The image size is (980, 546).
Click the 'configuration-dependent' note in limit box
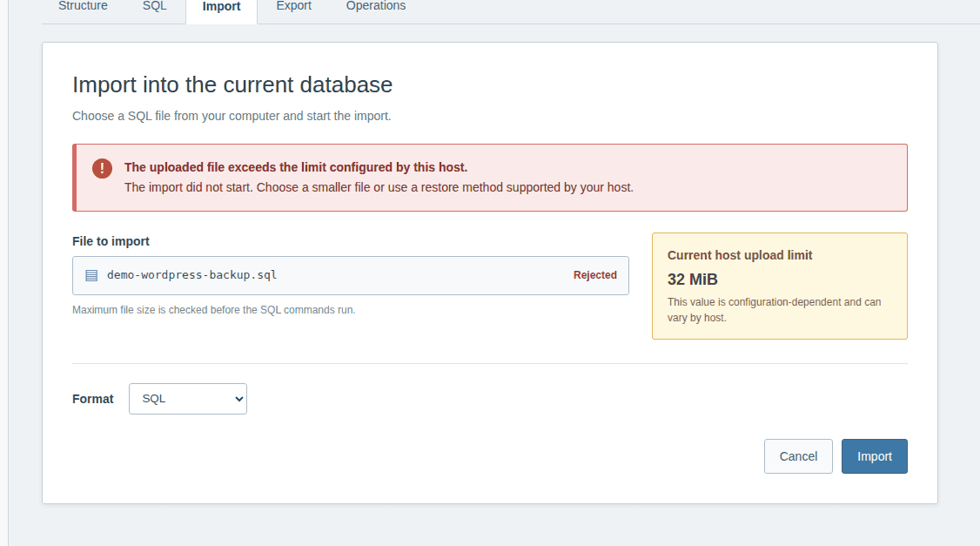coord(775,310)
